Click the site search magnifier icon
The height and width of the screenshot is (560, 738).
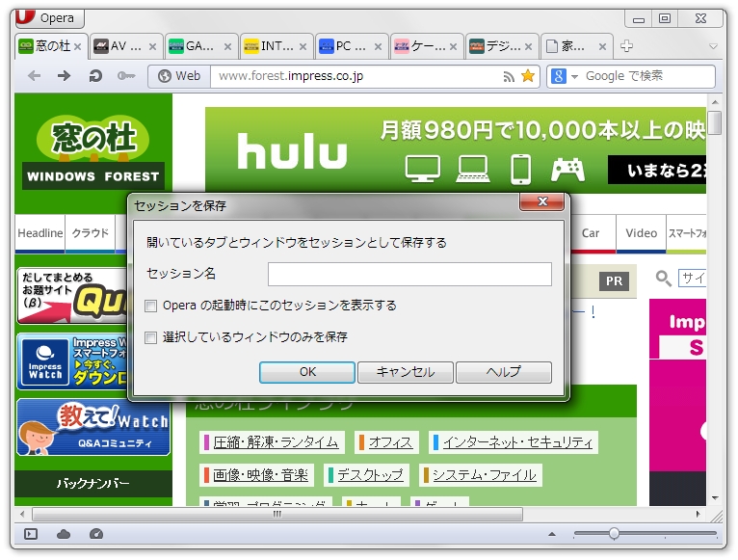pos(663,279)
